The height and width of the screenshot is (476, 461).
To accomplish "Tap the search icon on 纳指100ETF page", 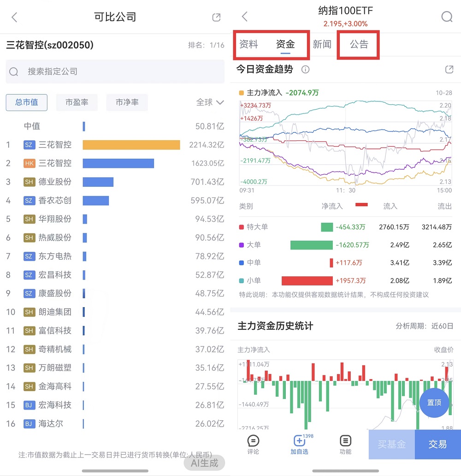I will coord(446,16).
